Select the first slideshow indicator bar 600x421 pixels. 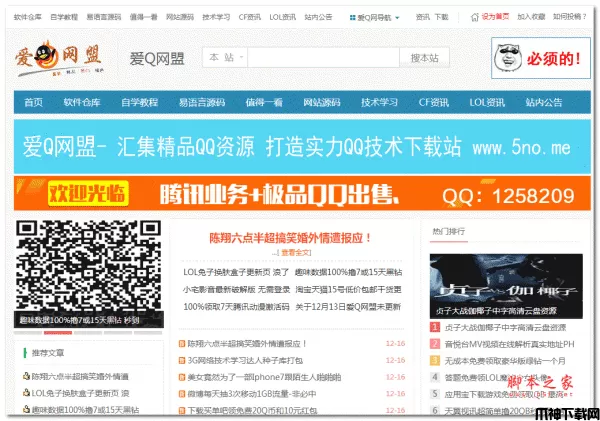(x=28, y=333)
